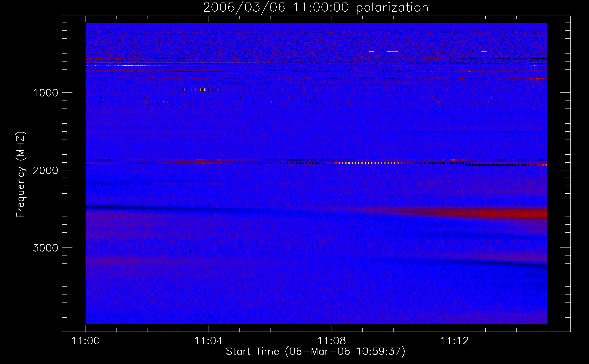The width and height of the screenshot is (589, 364).
Task: Click the 11:04 time tick label
Action: (208, 341)
